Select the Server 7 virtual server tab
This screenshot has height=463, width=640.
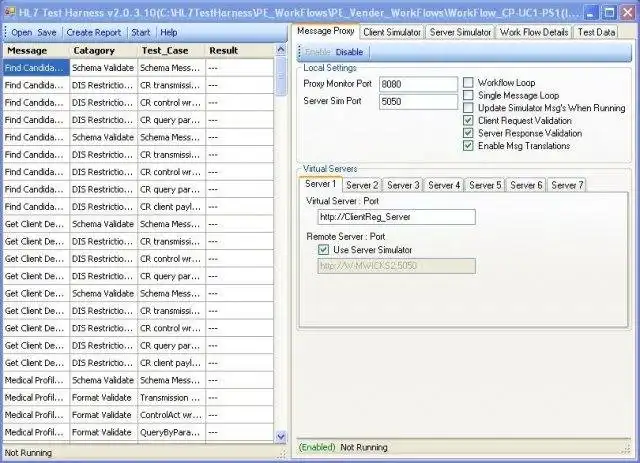click(567, 185)
